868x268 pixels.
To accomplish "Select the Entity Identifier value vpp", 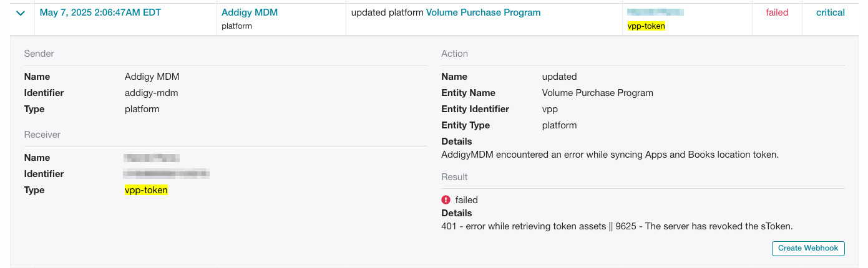I will click(550, 109).
